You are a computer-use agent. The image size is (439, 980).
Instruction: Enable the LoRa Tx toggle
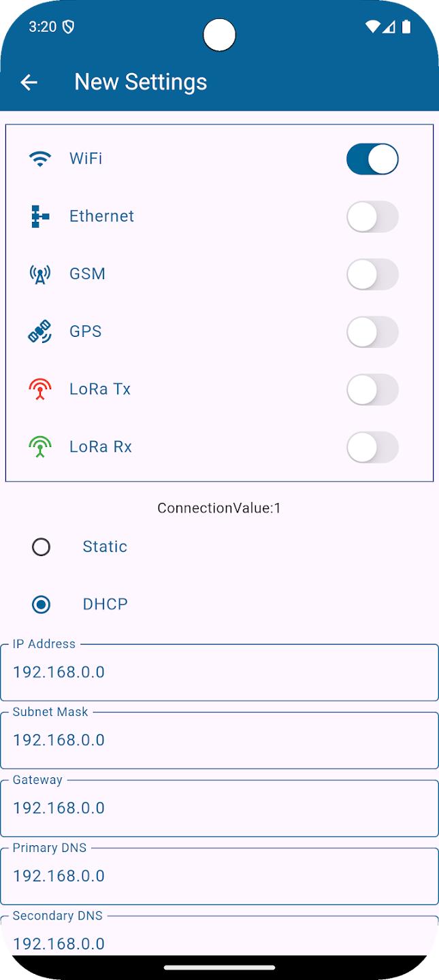click(x=372, y=389)
